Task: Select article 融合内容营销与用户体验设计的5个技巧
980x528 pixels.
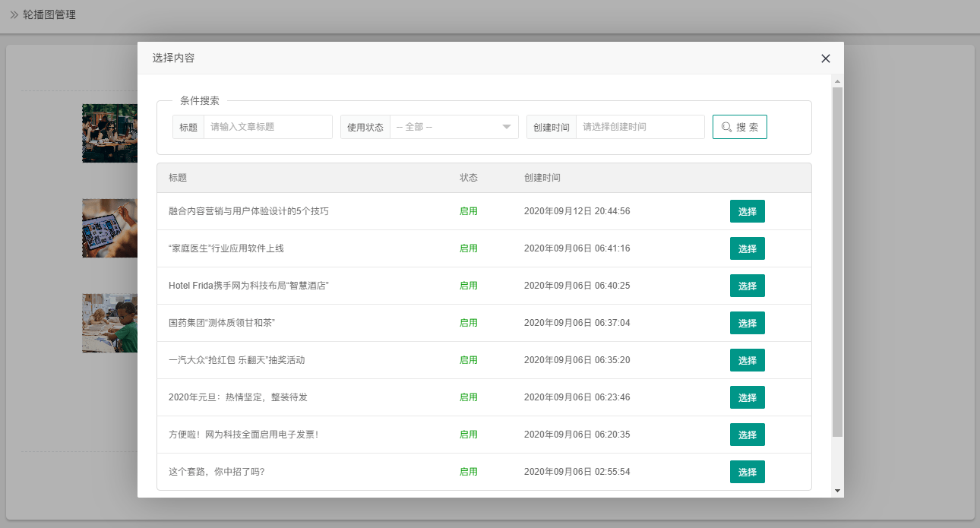Action: (x=747, y=211)
